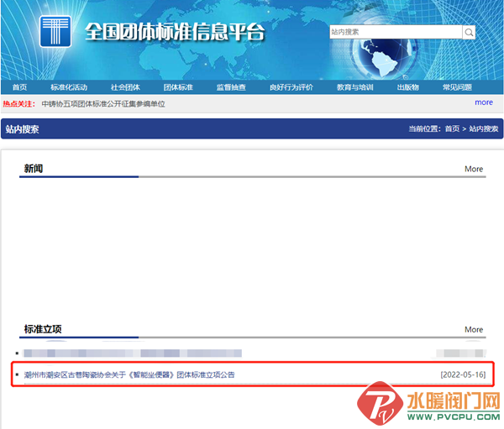Click the 全国团体标准信息平台 title
504x429 pixels.
coord(175,32)
